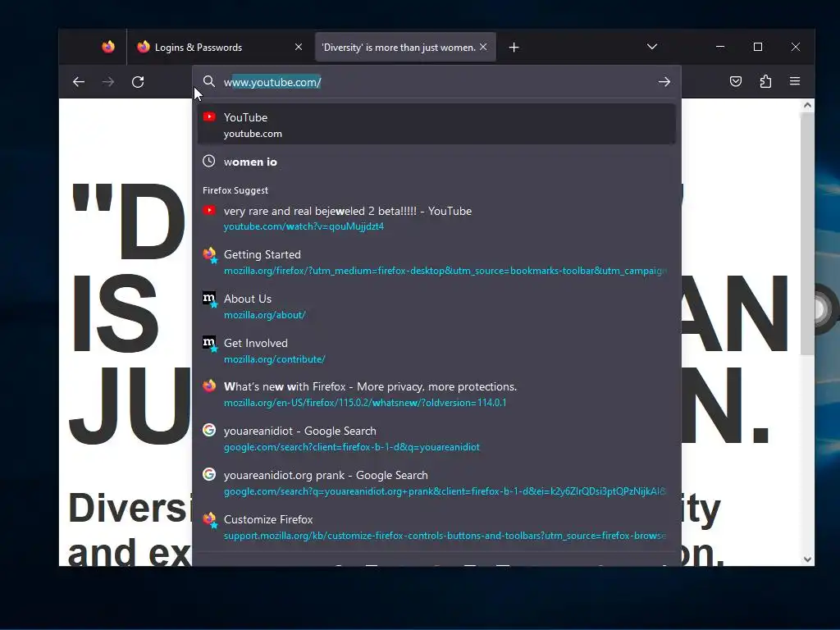The height and width of the screenshot is (630, 840).
Task: Open youareanidiot - Google Search suggestion
Action: (x=436, y=439)
